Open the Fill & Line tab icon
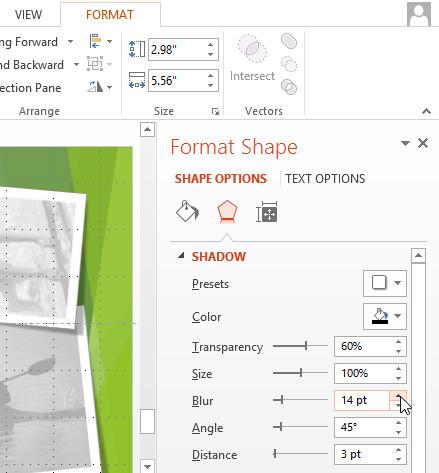439x473 pixels. pos(187,211)
